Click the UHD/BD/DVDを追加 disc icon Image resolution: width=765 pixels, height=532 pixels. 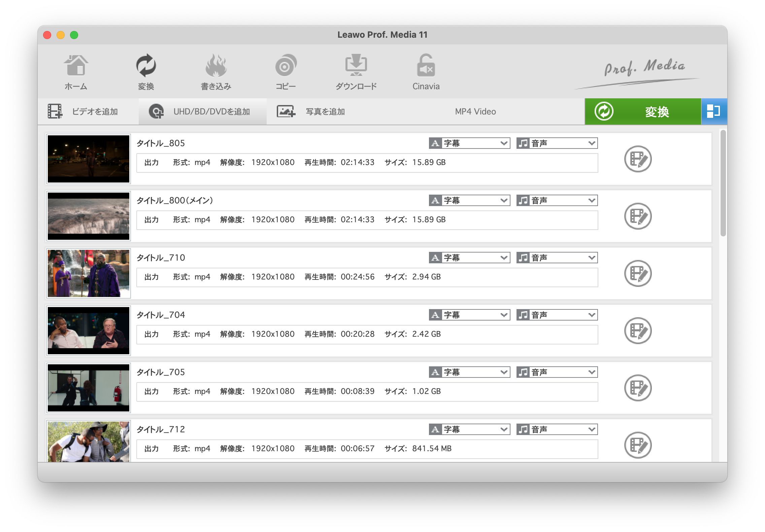point(156,111)
